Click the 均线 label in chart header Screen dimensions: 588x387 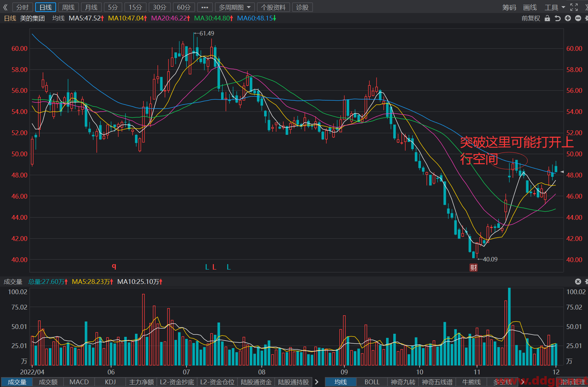(58, 18)
